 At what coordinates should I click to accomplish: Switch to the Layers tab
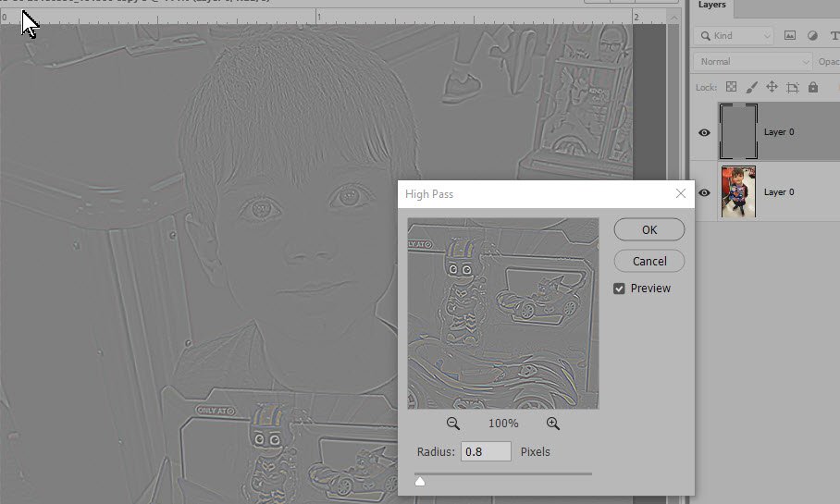(x=711, y=5)
